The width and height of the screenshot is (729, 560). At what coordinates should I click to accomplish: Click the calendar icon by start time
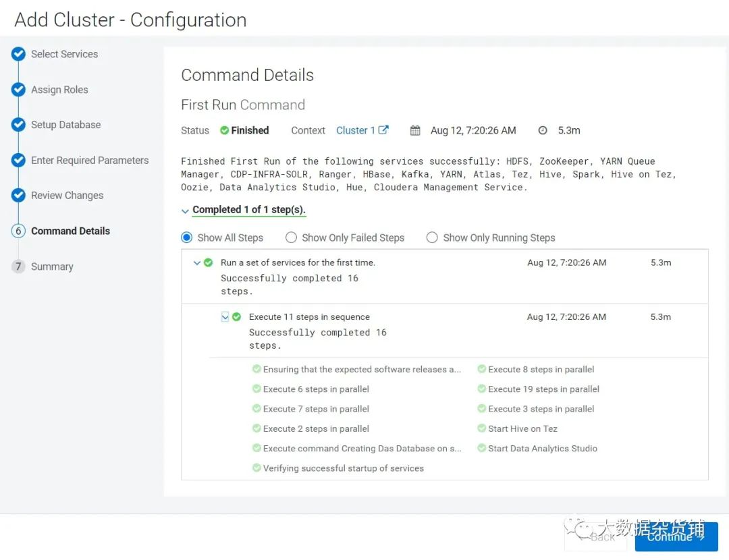tap(415, 131)
